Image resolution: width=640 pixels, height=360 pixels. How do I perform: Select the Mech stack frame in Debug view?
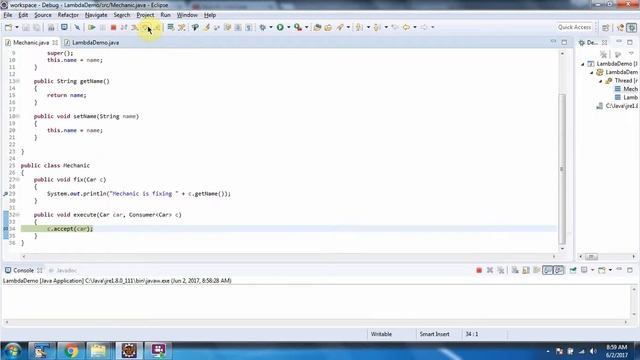[x=626, y=89]
